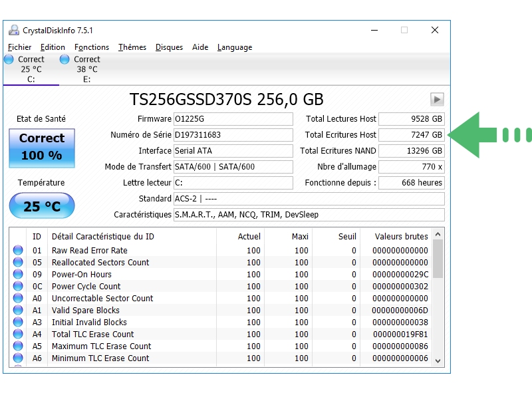Click the Interface field Serial ATA
The image size is (532, 399).
click(233, 151)
